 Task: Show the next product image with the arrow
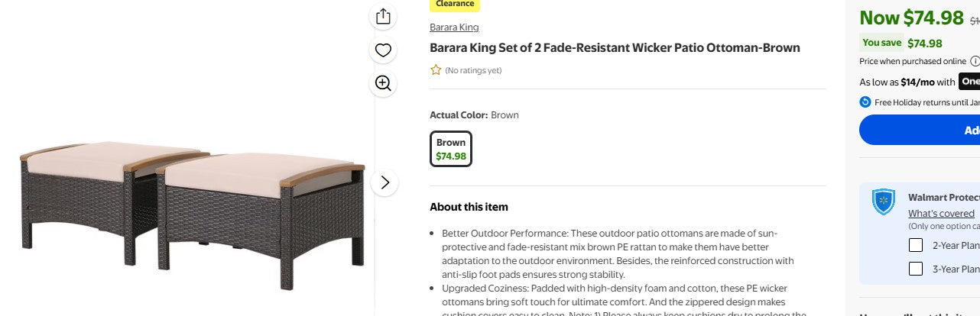click(385, 182)
